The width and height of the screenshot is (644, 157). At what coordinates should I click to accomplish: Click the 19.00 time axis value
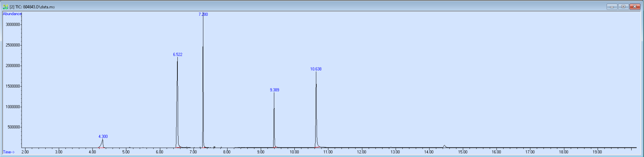click(597, 152)
